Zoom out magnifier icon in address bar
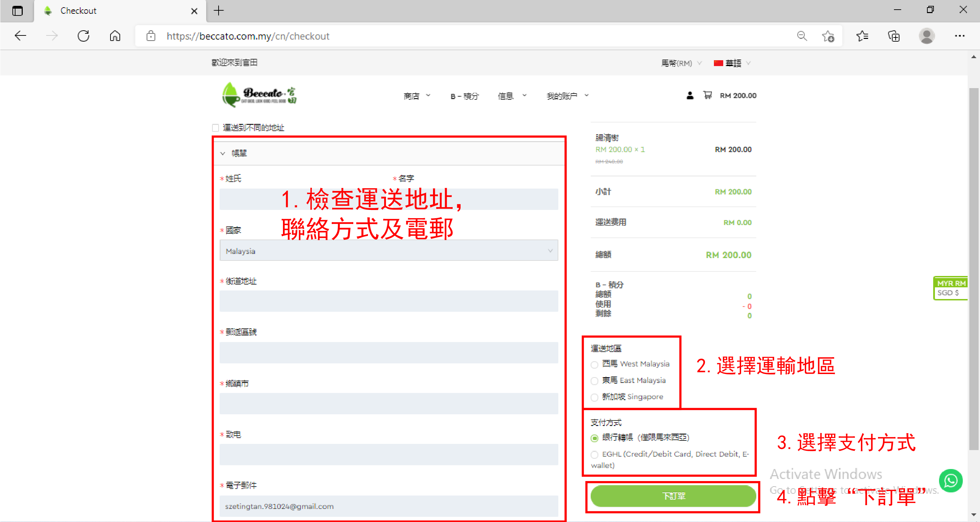 [x=802, y=36]
